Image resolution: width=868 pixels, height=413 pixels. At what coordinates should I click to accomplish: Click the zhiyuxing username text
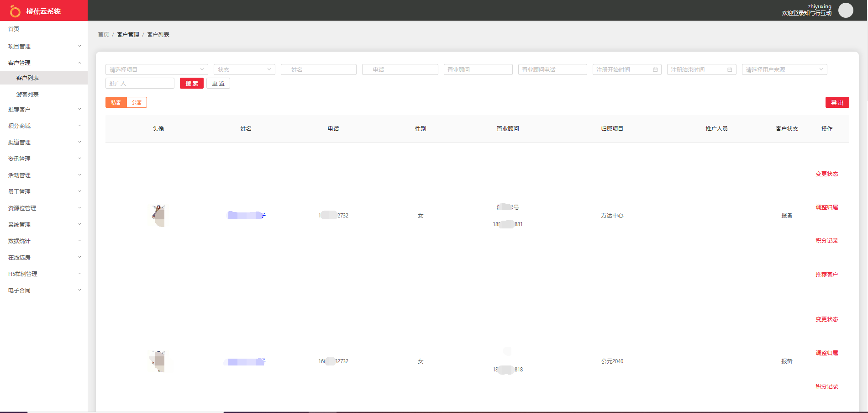pyautogui.click(x=820, y=6)
